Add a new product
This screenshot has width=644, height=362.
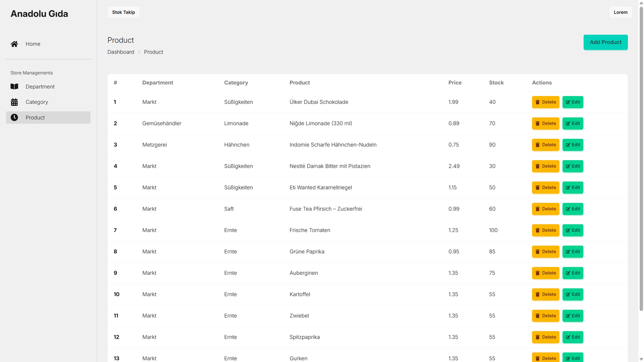[x=605, y=42]
